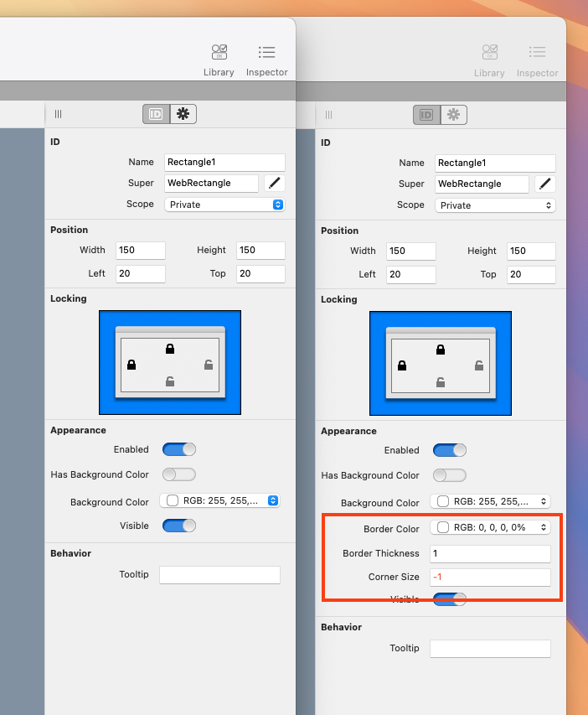The width and height of the screenshot is (588, 715).
Task: Click Top field in left inspector
Action: [260, 273]
